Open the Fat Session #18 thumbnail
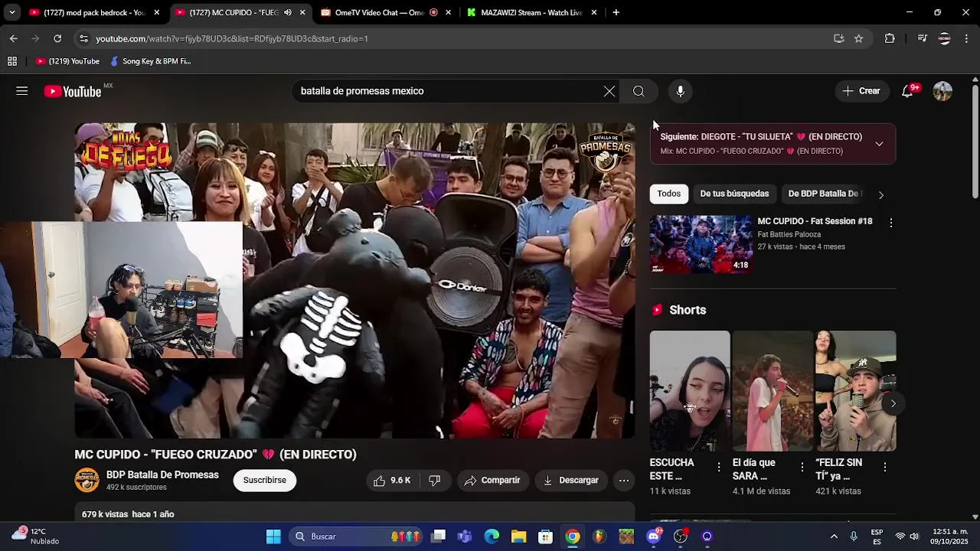The height and width of the screenshot is (551, 980). coord(701,244)
